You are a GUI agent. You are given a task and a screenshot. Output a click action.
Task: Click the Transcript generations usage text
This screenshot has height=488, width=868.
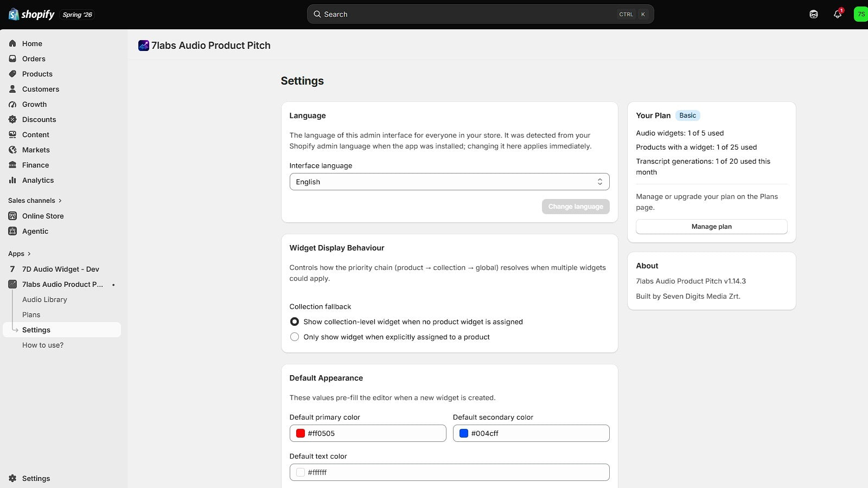pyautogui.click(x=703, y=166)
